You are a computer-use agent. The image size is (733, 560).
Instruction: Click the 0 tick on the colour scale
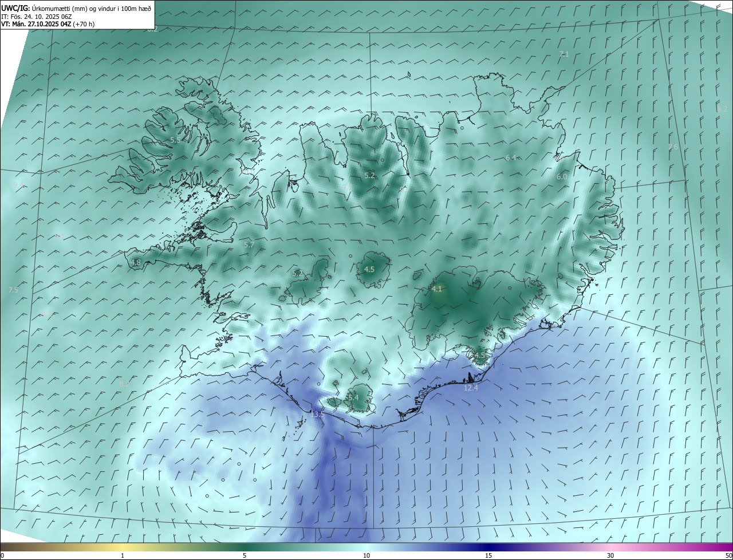2,555
